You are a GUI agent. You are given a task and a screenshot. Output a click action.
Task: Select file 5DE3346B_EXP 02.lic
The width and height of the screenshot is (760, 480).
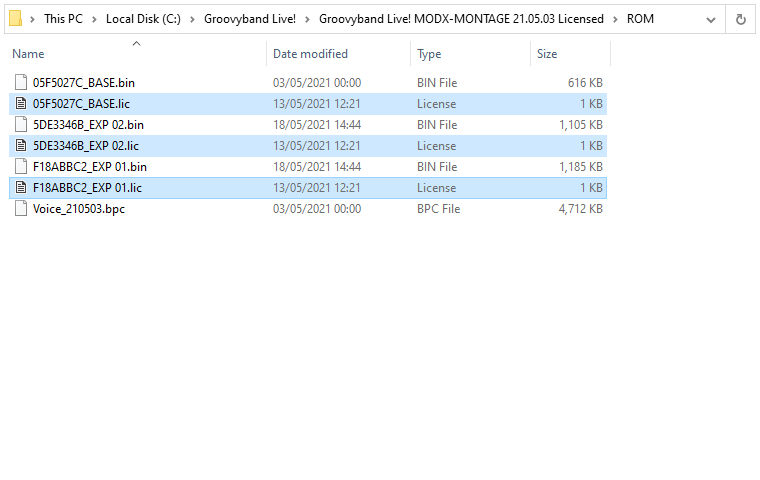click(x=85, y=146)
